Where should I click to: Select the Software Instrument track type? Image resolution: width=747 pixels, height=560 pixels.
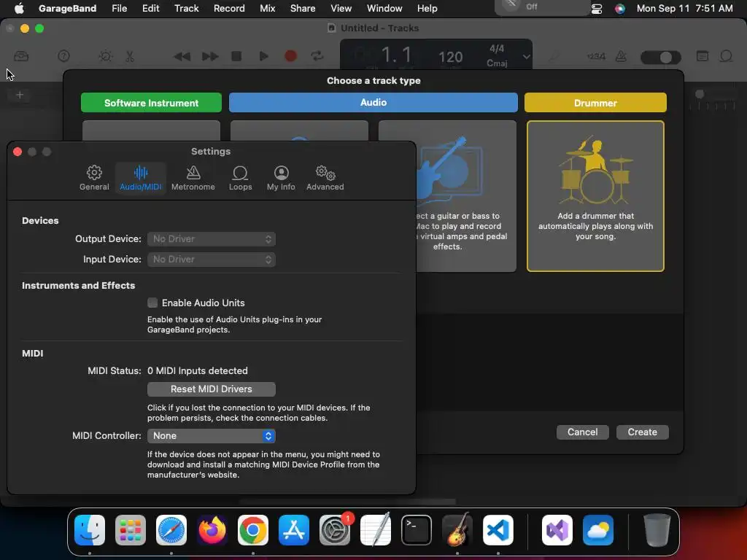coord(151,103)
